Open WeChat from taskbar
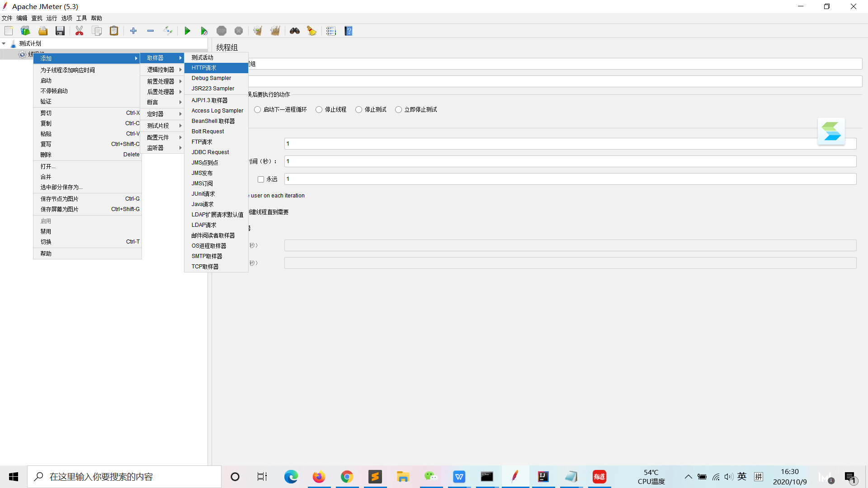Image resolution: width=868 pixels, height=488 pixels. pyautogui.click(x=431, y=477)
